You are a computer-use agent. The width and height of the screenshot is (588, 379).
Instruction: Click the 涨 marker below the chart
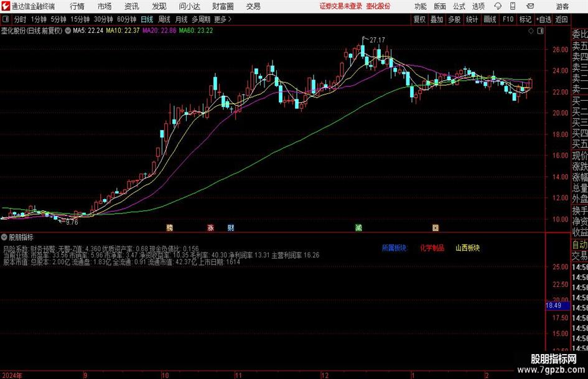pyautogui.click(x=211, y=227)
